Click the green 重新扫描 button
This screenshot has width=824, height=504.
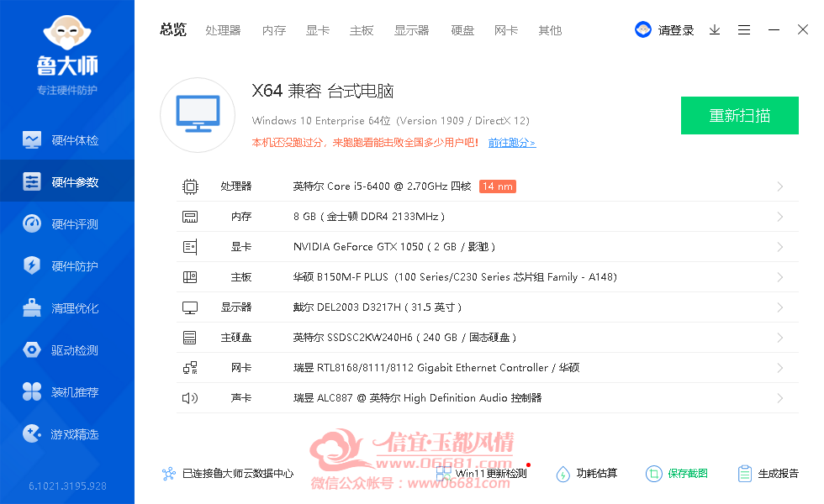click(x=740, y=116)
